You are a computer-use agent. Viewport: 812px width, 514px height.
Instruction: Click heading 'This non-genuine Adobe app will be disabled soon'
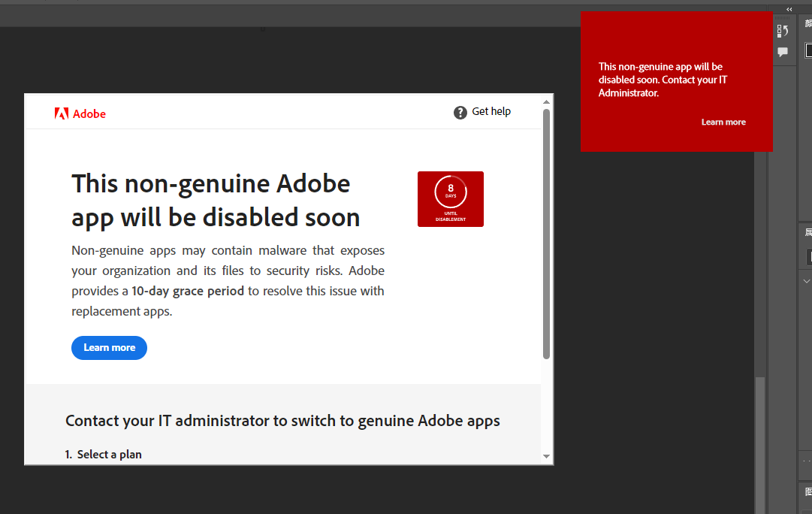click(216, 201)
